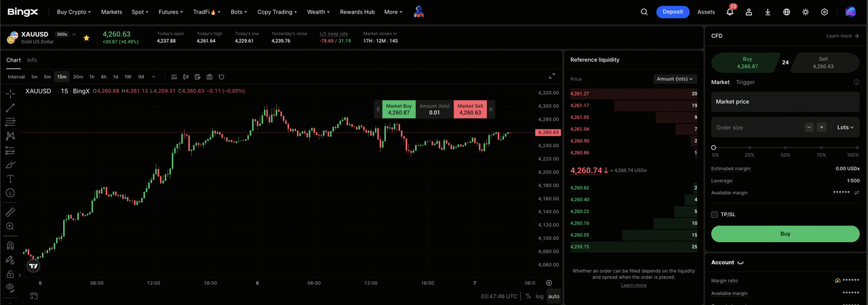Select the text annotation tool
Image resolution: width=868 pixels, height=305 pixels.
[x=10, y=179]
